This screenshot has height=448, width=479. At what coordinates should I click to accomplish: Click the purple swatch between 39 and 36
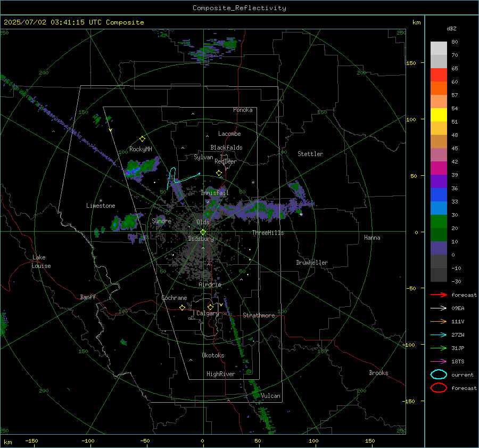pyautogui.click(x=439, y=182)
